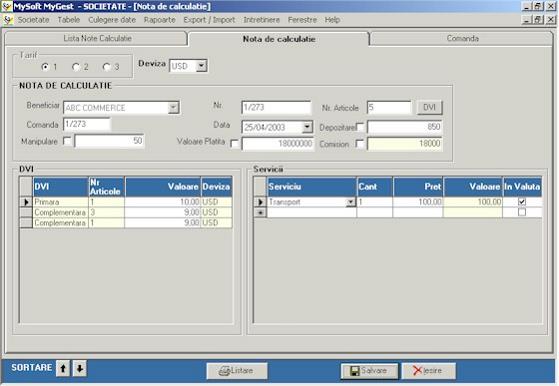Click the Cant cell in Transport row
Viewport: 559px width, 386px height.
375,202
